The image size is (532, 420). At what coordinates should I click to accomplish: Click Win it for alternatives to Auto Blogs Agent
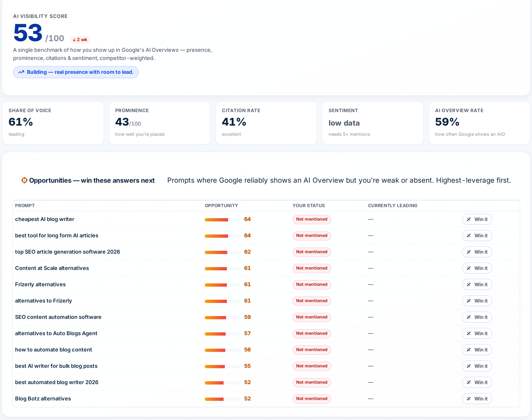tap(477, 333)
